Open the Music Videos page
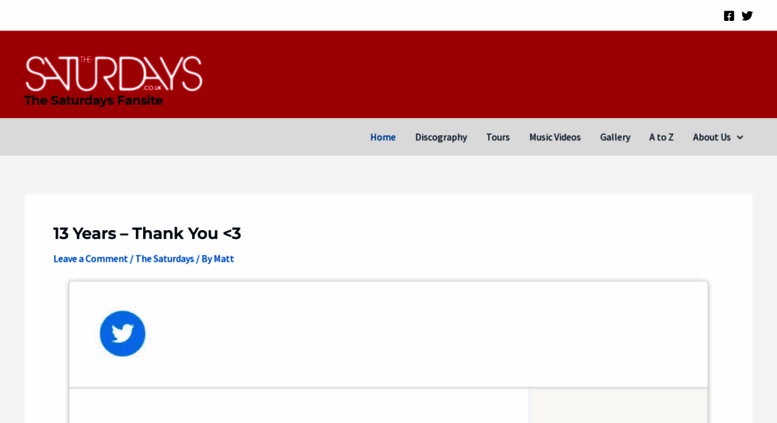This screenshot has width=777, height=423. (555, 137)
